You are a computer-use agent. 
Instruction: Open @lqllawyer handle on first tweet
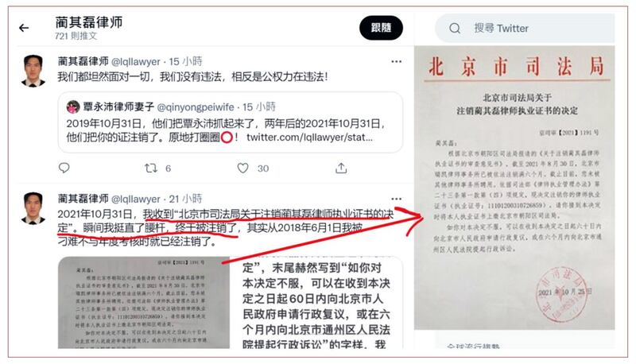[136, 62]
